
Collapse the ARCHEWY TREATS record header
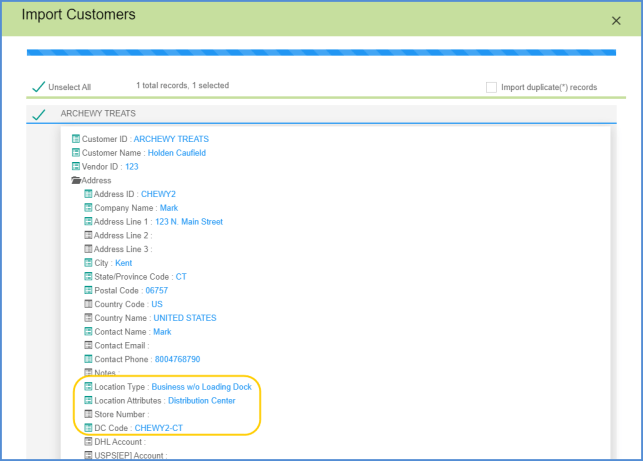coord(322,114)
